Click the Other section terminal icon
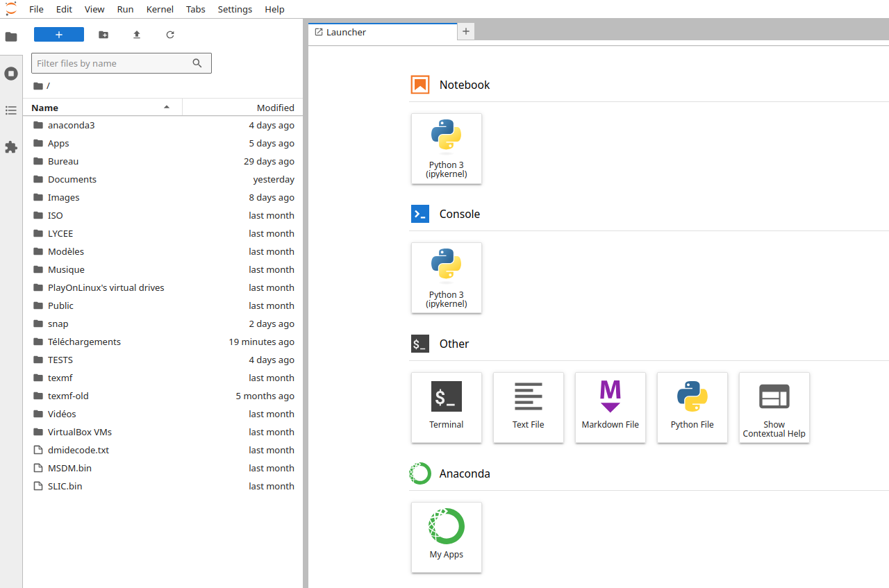The height and width of the screenshot is (588, 889). (x=420, y=344)
